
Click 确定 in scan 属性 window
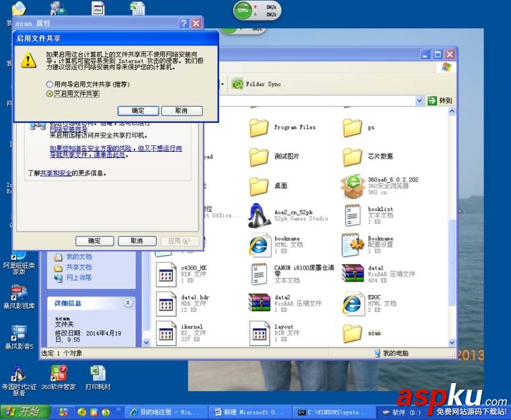pos(95,241)
